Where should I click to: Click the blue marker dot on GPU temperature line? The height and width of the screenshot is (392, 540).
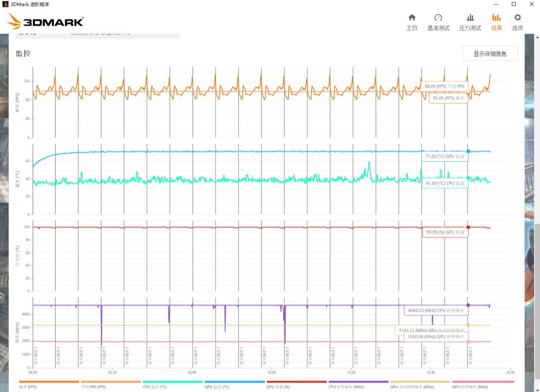[x=468, y=151]
